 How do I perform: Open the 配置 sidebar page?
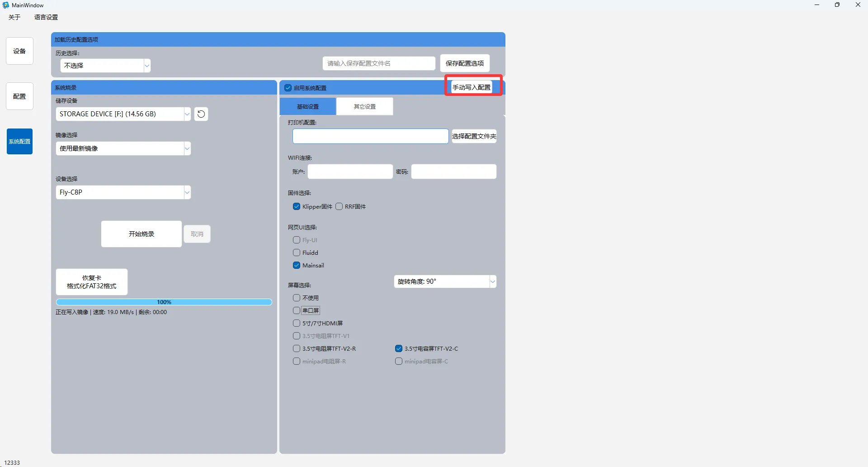19,96
